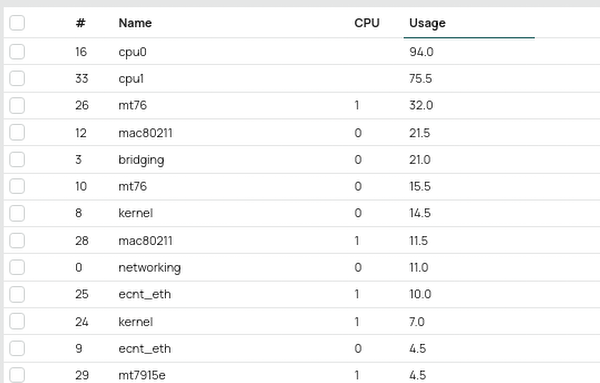
Task: Click the 11.5 usage value
Action: 418,241
